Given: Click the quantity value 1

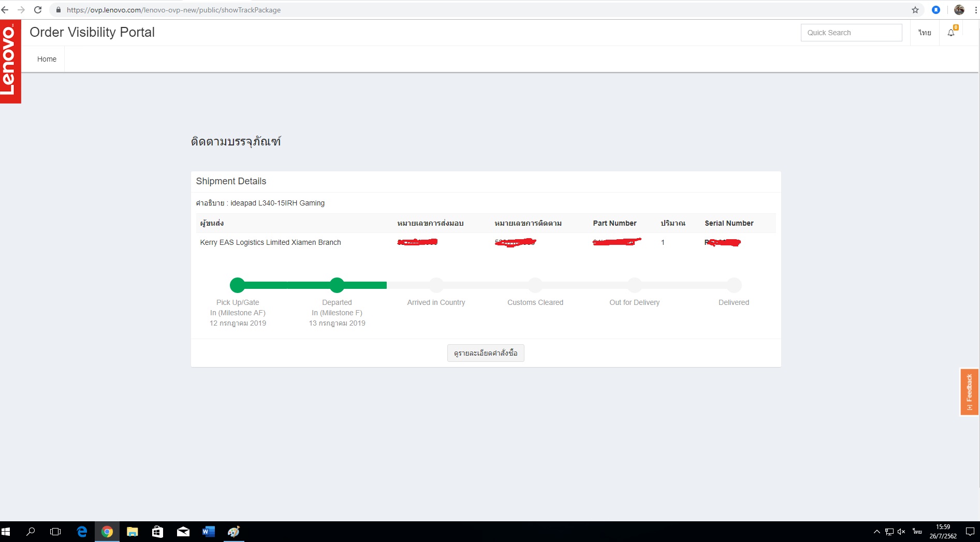Looking at the screenshot, I should pyautogui.click(x=663, y=242).
